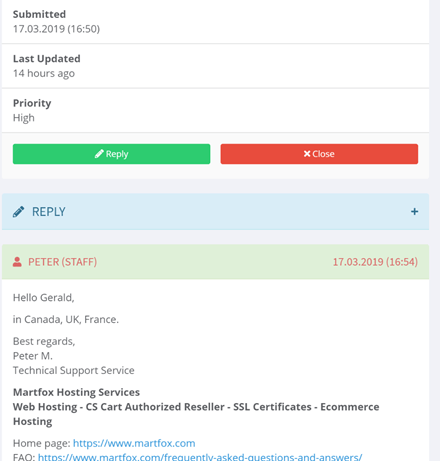Click the 'Hello Gerald,' greeting line
This screenshot has height=461, width=440.
click(44, 298)
